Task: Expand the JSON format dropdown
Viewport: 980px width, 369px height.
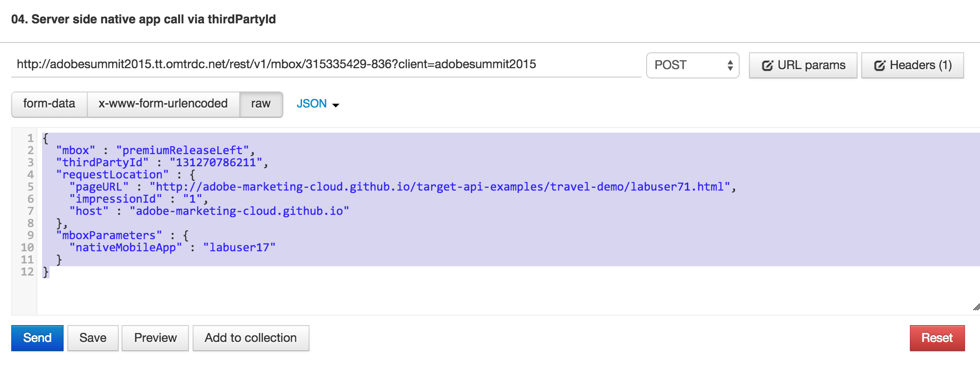Action: [x=318, y=104]
